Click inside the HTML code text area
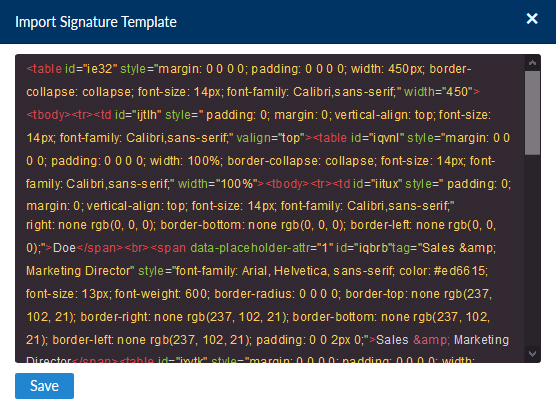The image size is (556, 409). pyautogui.click(x=269, y=209)
